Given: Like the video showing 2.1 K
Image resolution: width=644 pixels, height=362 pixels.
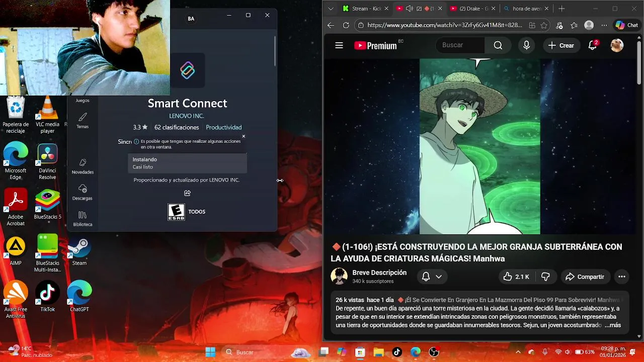Looking at the screenshot, I should tap(516, 277).
